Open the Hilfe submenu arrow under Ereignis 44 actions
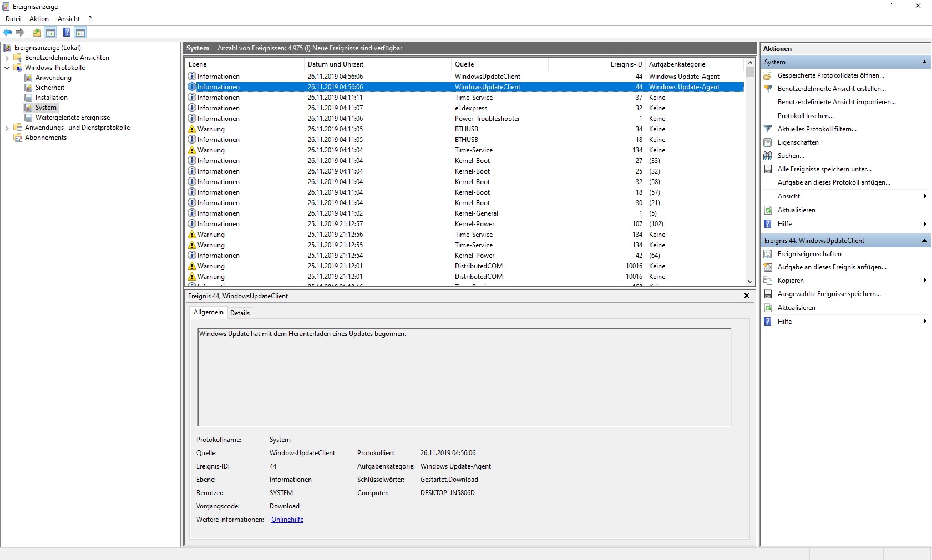The height and width of the screenshot is (560, 932). point(925,322)
